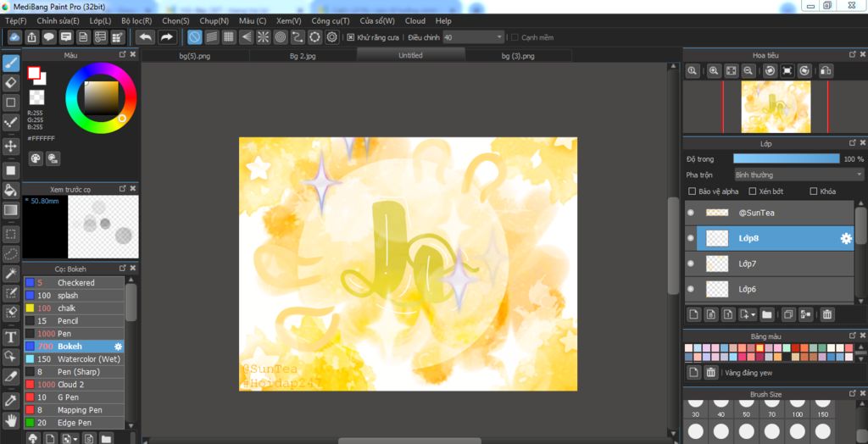Open Bokeh brush settings gear
This screenshot has height=444, width=868.
coord(118,347)
